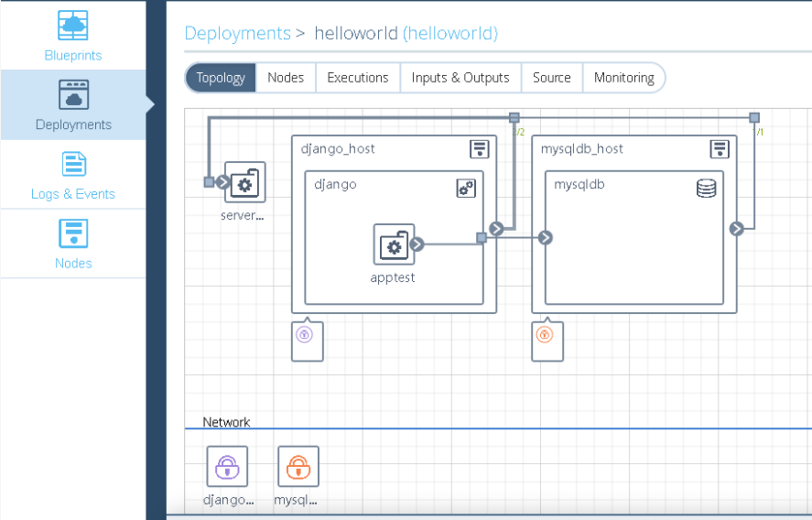The width and height of the screenshot is (812, 520).
Task: Click the django_host server icon
Action: [x=480, y=149]
